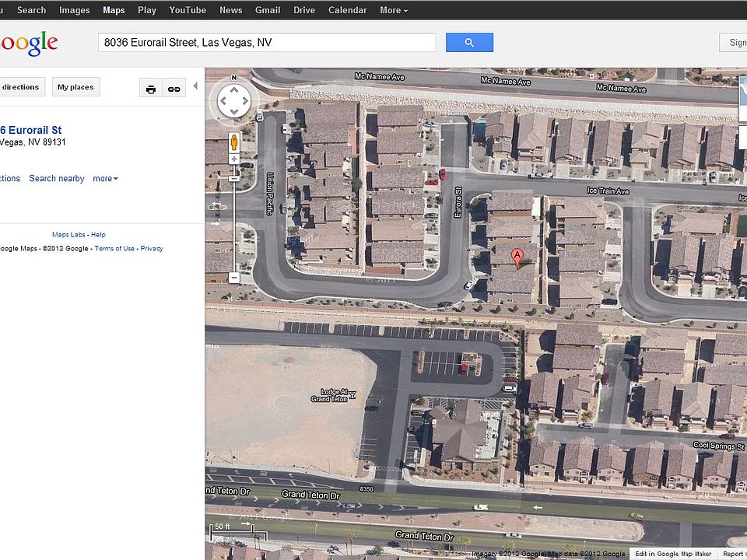This screenshot has width=747, height=560.
Task: Click the My places button
Action: (75, 87)
